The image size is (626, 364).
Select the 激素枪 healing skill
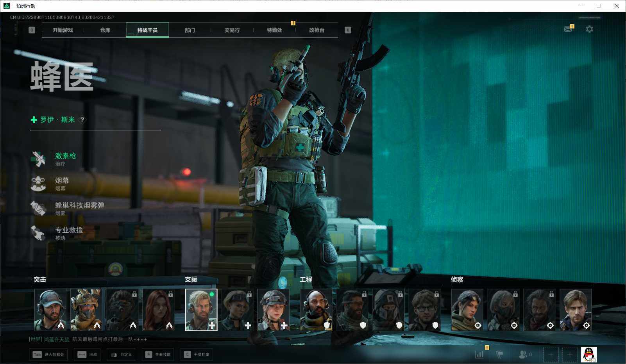pos(39,159)
